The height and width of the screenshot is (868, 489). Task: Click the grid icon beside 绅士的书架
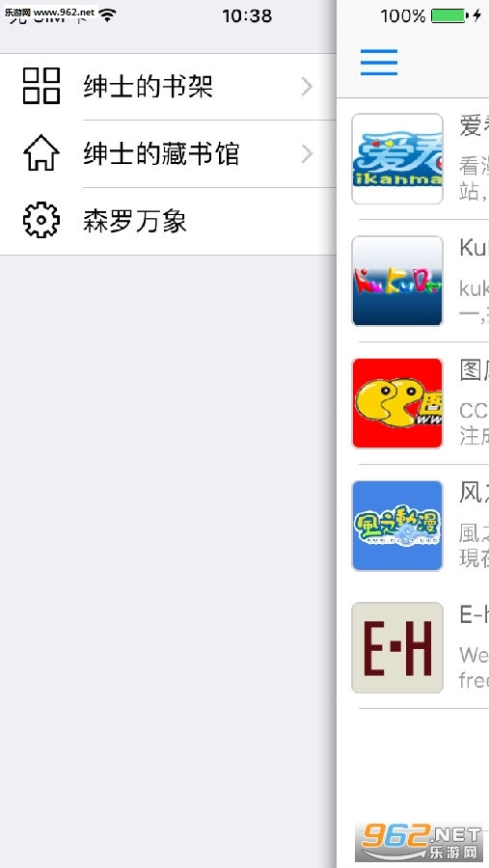point(41,86)
